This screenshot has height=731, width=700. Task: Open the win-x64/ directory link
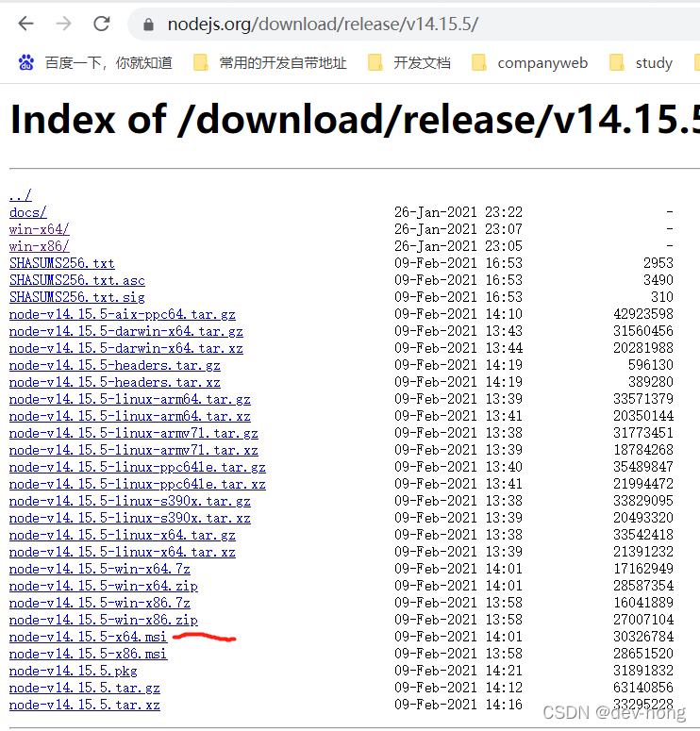click(x=40, y=229)
